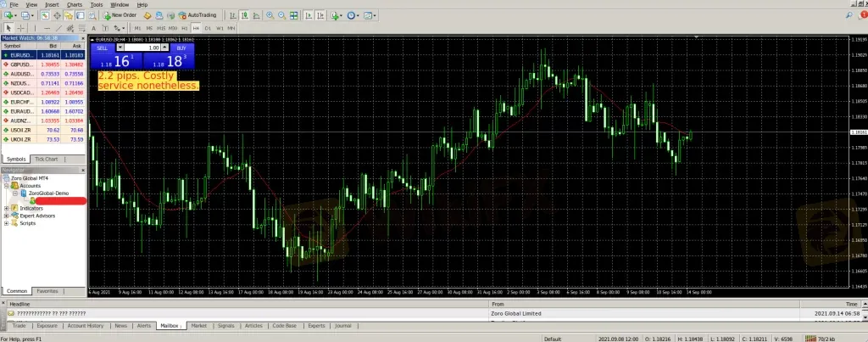Image resolution: width=868 pixels, height=342 pixels.
Task: Increase volume with the up arrow
Action: point(164,48)
